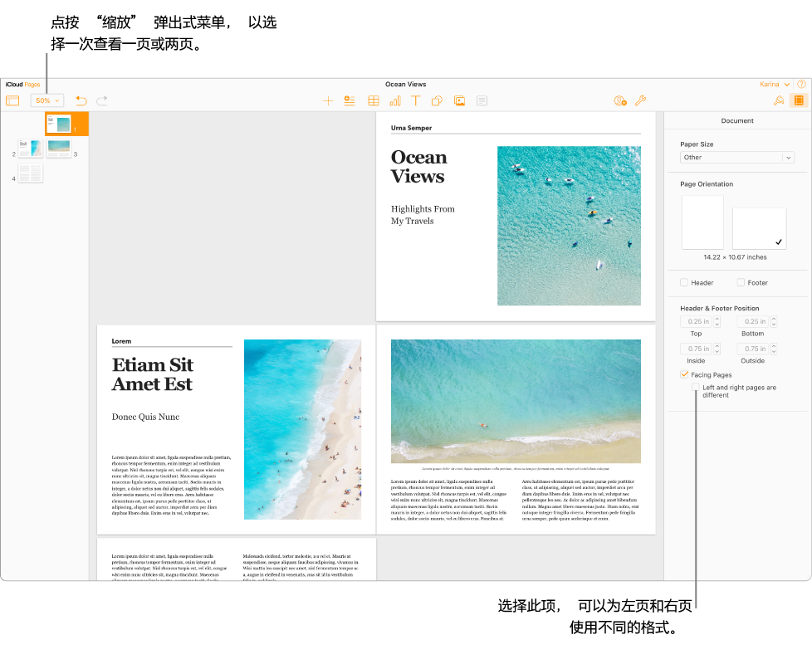Choose portrait page orientation
This screenshot has height=664, width=812.
[x=702, y=222]
